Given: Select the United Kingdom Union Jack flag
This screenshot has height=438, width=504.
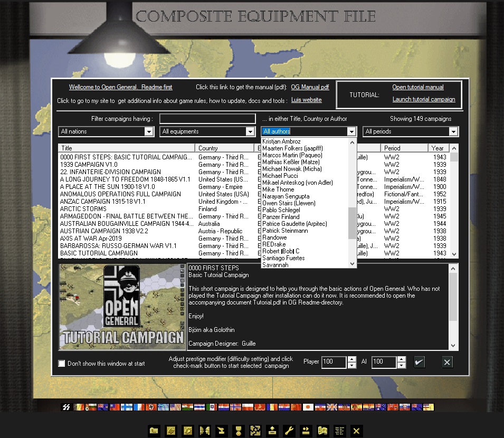Looking at the screenshot, I should [332, 407].
